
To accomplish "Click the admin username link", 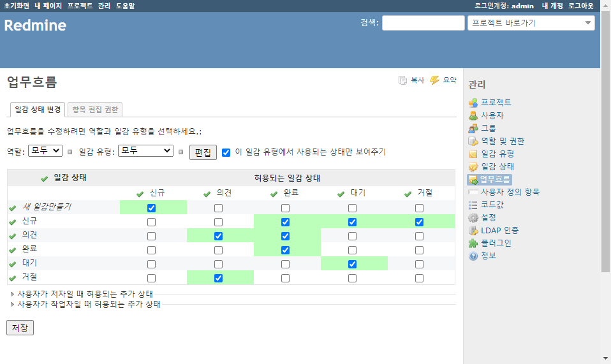I will point(522,6).
